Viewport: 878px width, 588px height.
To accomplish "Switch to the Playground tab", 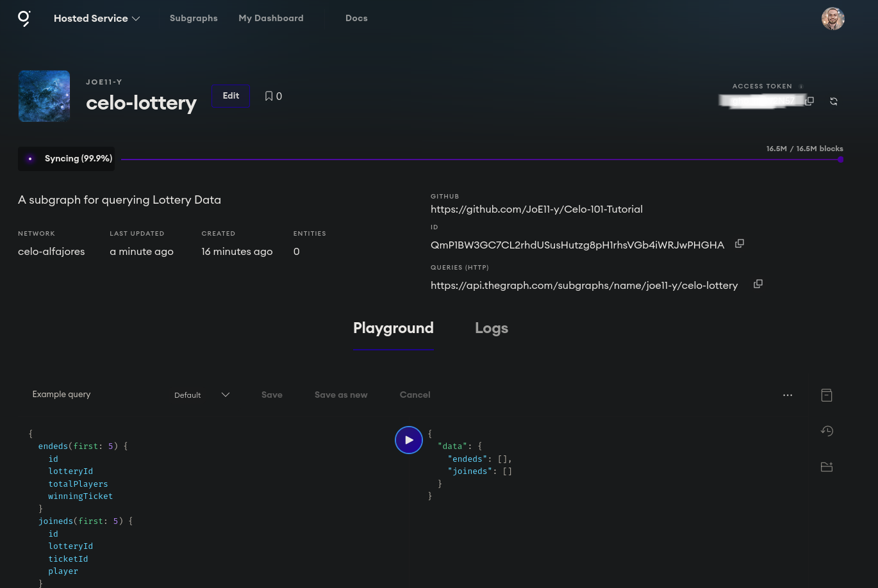I will [x=393, y=328].
